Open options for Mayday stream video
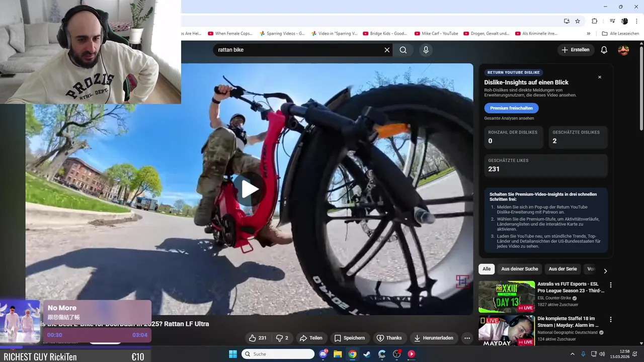The height and width of the screenshot is (362, 644). 611,319
